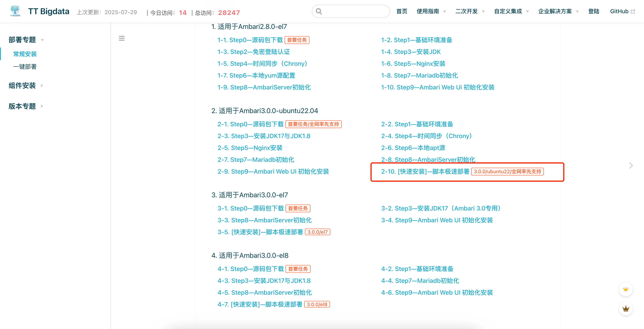Expand the 企业解决方案 dropdown menu
The height and width of the screenshot is (329, 644).
pos(558,11)
